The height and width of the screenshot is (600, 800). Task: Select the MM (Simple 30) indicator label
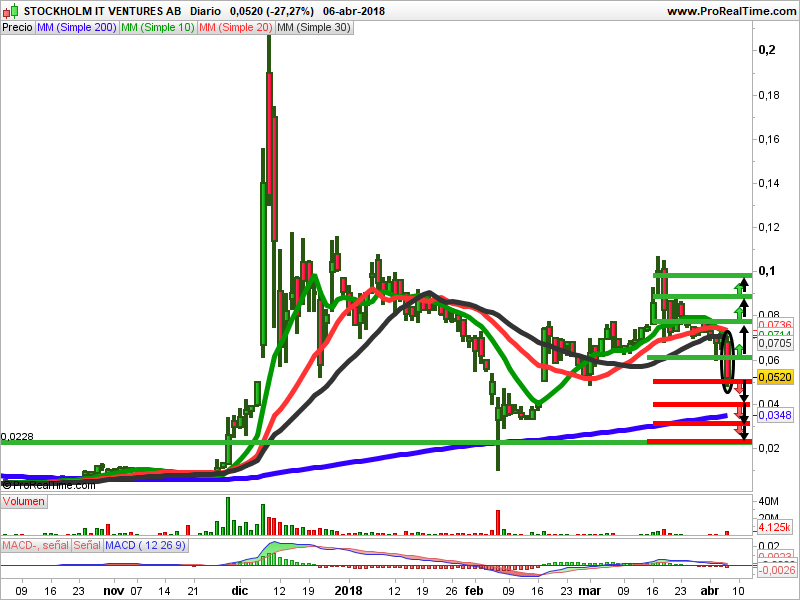[314, 28]
